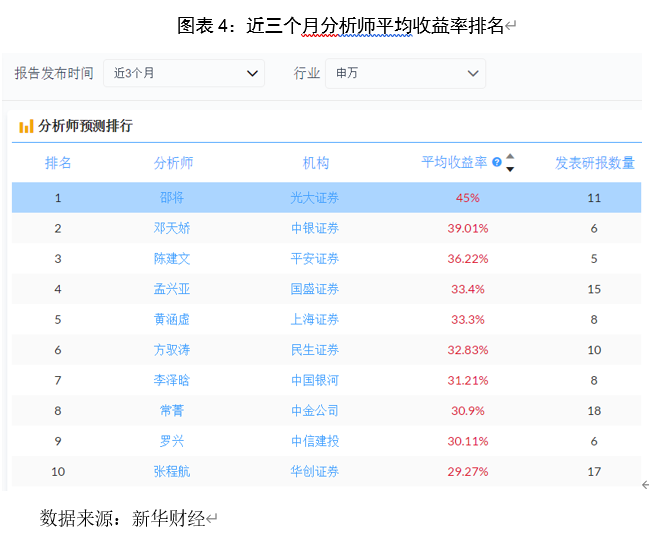The height and width of the screenshot is (535, 649).
Task: Open institution 光大证券 link
Action: [x=315, y=198]
